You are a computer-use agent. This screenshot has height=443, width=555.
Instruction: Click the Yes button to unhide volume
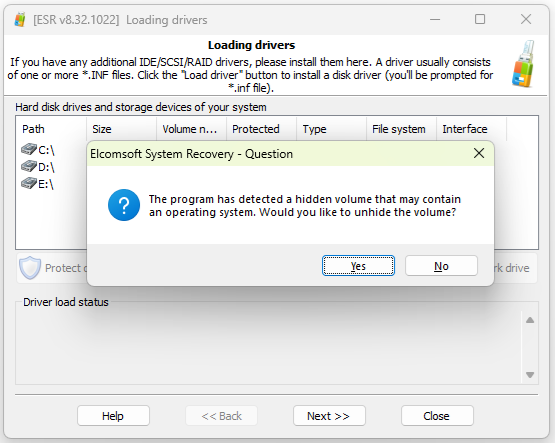coord(358,266)
